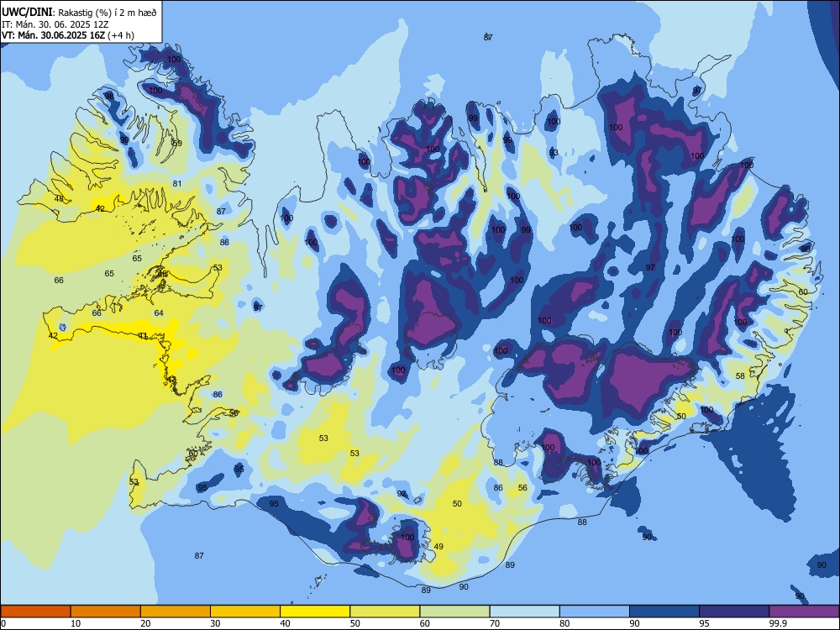
Task: Select the map humidity value '49'
Action: (x=438, y=547)
